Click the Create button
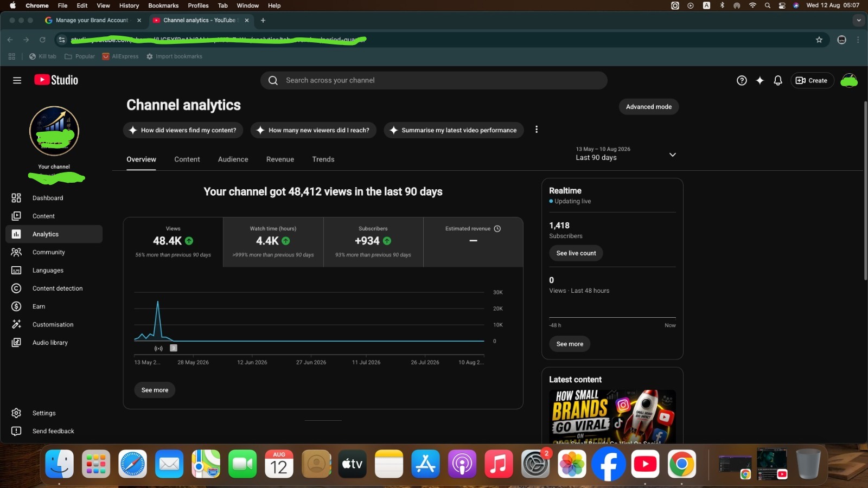The height and width of the screenshot is (488, 868). click(812, 80)
